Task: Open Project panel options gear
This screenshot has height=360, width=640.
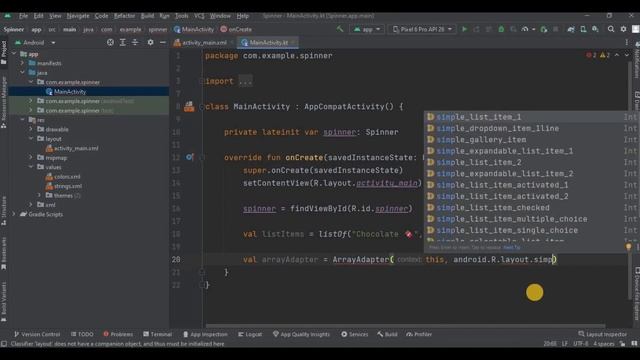Action: point(151,42)
